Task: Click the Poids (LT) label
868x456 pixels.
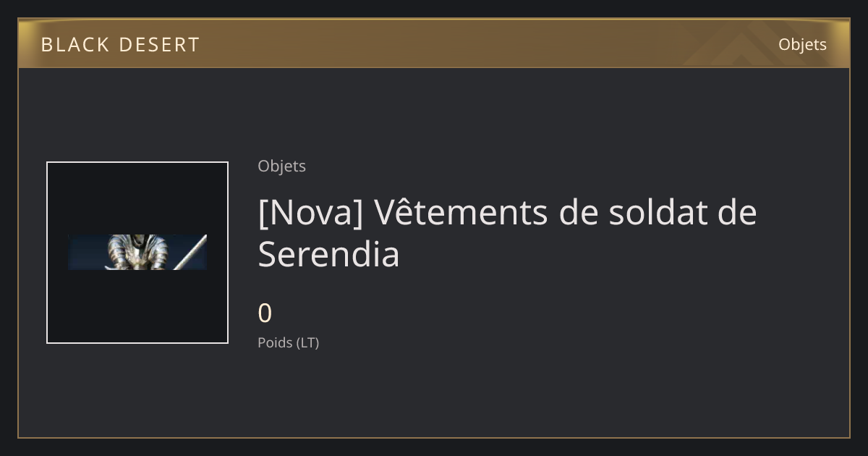Action: click(x=288, y=343)
